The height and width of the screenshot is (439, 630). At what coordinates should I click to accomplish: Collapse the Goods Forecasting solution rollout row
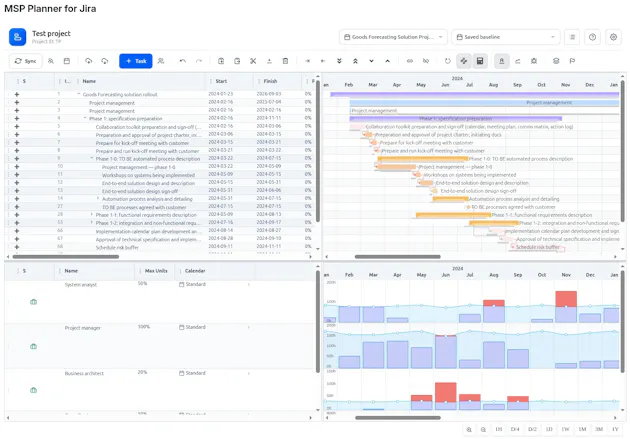pyautogui.click(x=79, y=94)
